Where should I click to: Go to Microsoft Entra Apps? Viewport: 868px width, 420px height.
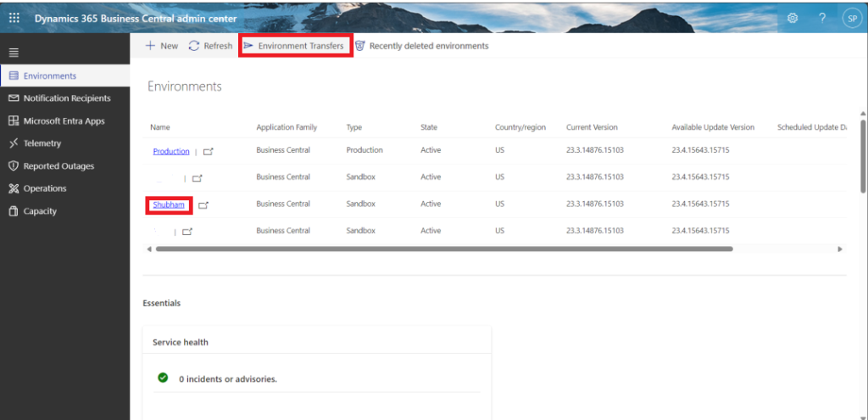point(64,120)
